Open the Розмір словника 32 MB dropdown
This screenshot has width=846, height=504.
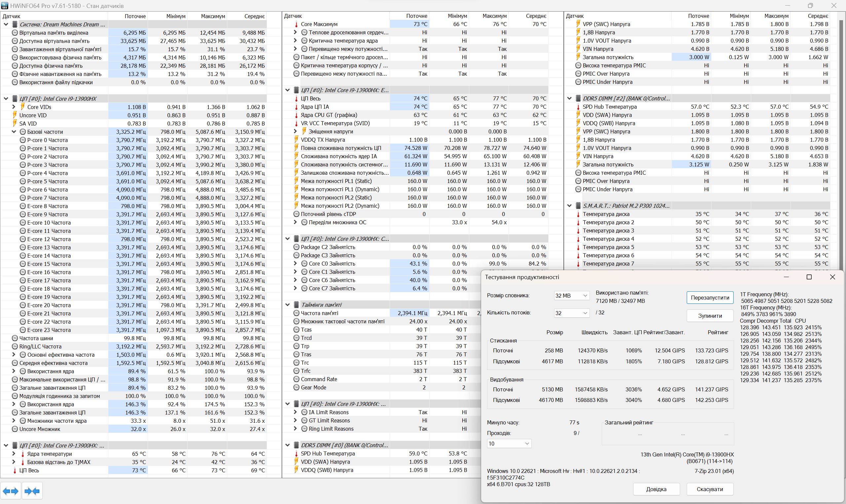click(571, 296)
